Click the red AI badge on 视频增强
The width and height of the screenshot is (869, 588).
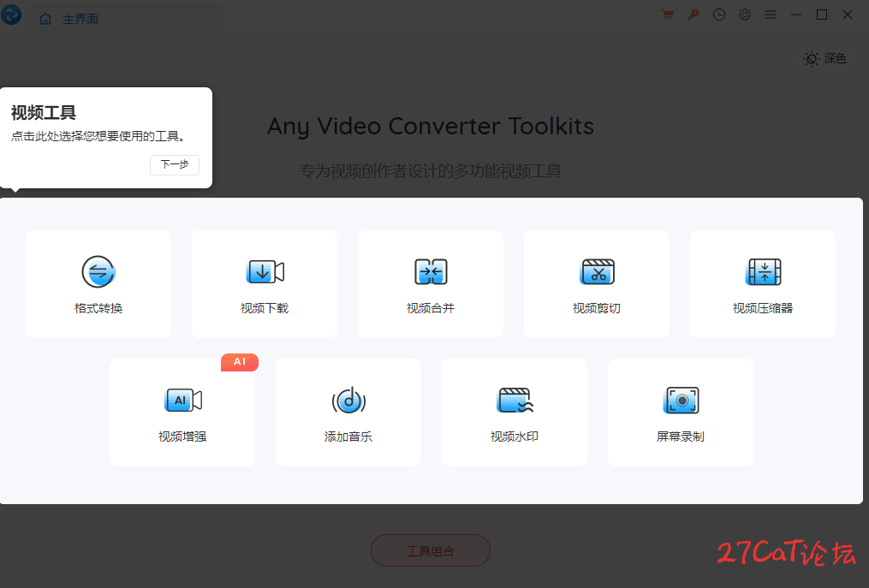240,362
